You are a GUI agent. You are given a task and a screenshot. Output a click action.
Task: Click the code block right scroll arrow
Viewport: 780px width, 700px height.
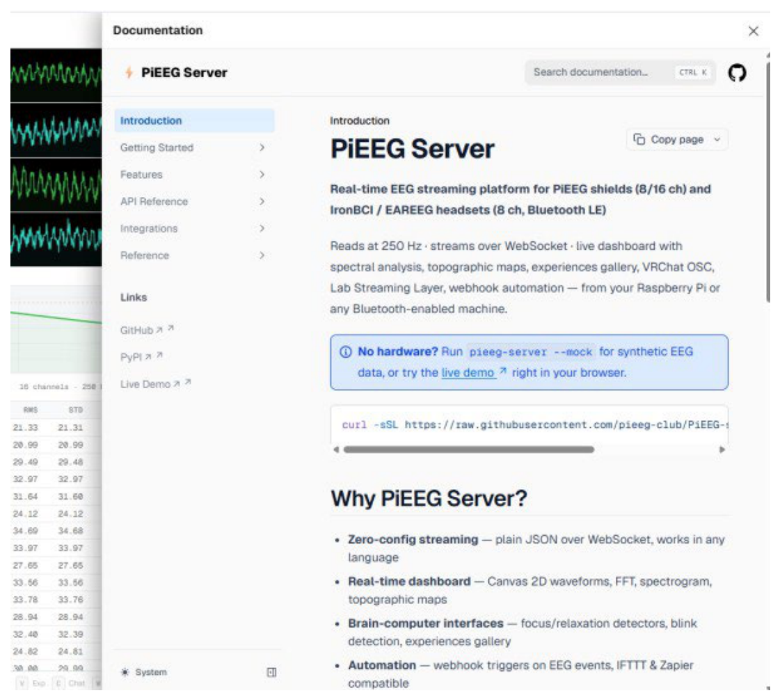(722, 450)
